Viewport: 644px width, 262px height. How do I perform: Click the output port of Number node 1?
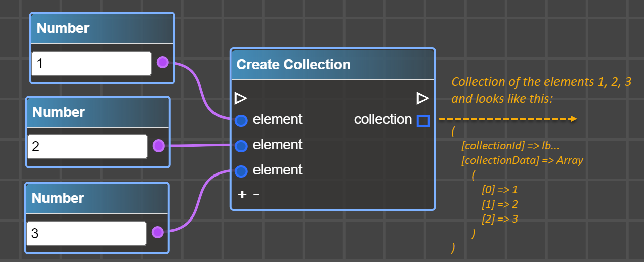click(x=162, y=62)
